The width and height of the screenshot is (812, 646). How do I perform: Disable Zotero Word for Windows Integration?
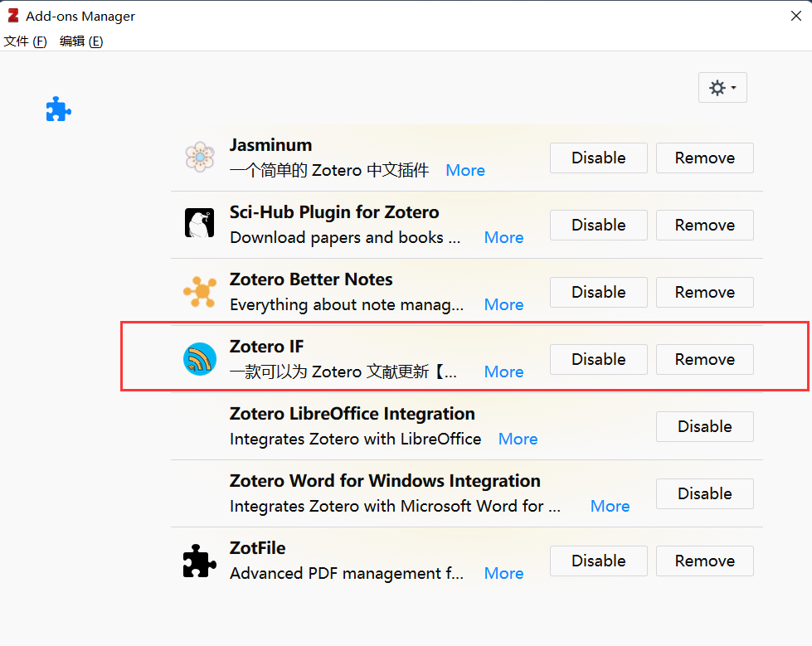[705, 493]
